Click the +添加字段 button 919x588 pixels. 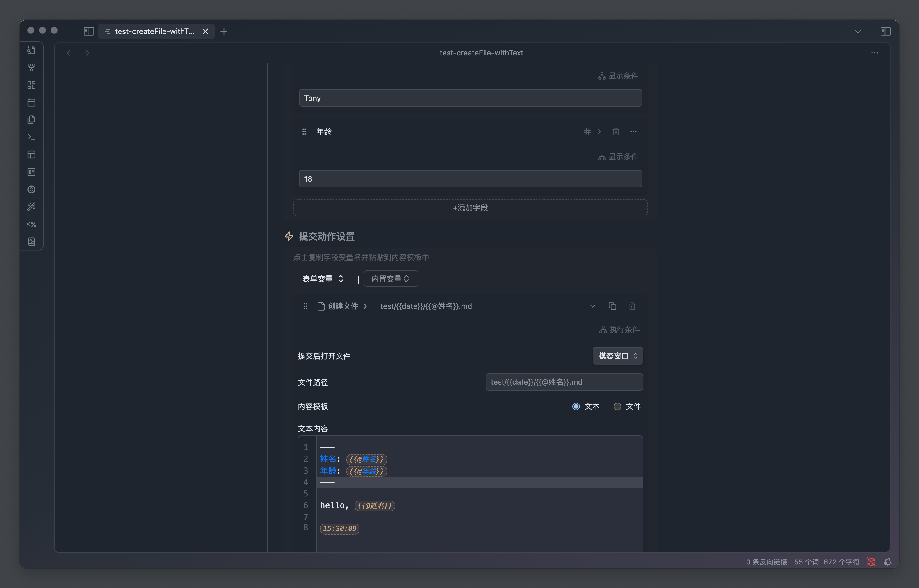pos(470,208)
